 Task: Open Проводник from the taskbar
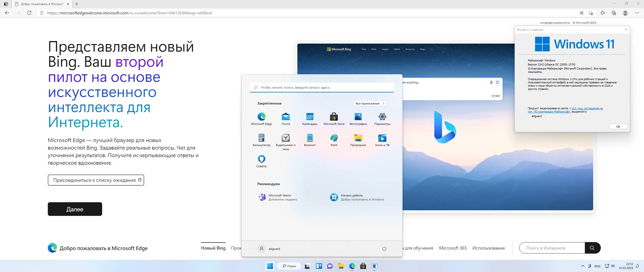(341, 266)
